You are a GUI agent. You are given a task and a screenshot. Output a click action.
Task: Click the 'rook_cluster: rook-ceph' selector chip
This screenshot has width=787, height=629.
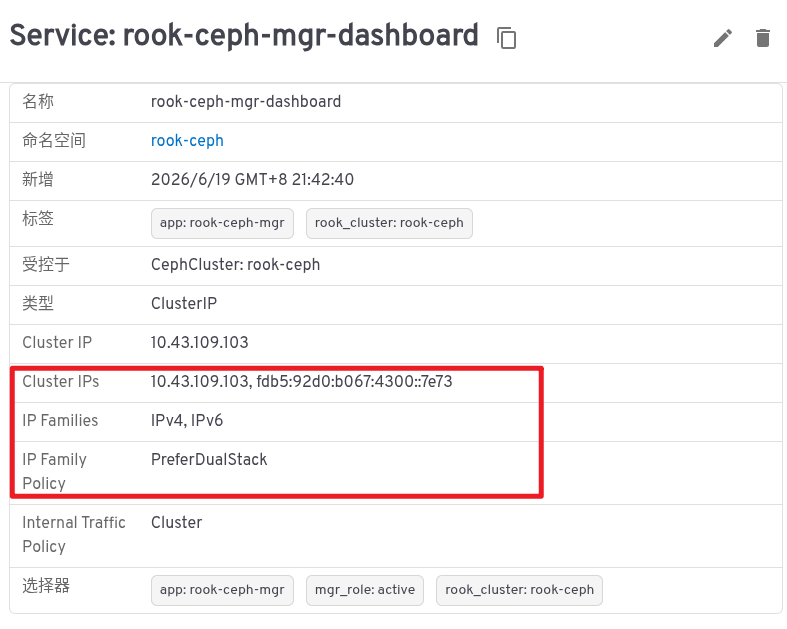tap(519, 590)
